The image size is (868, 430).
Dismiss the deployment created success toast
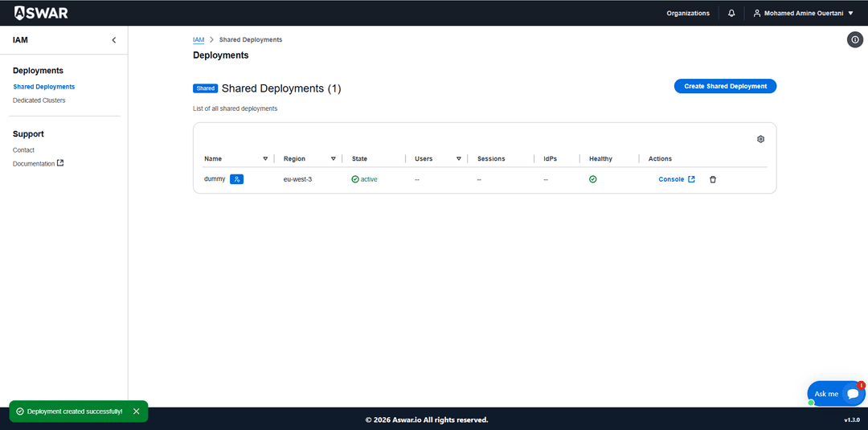click(136, 411)
